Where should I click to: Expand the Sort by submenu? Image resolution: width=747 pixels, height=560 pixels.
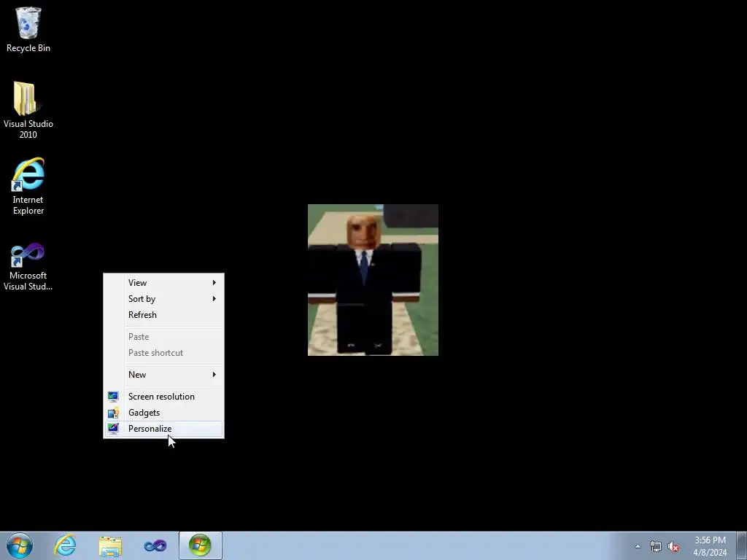pos(163,299)
